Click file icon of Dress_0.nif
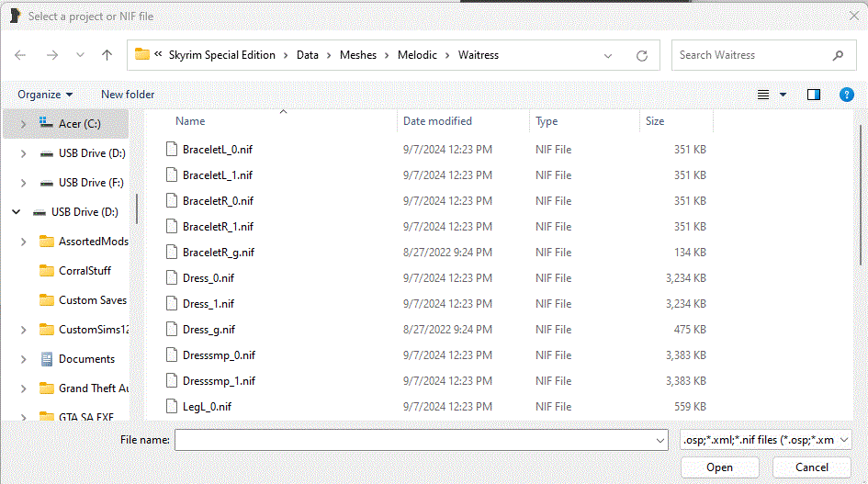The height and width of the screenshot is (484, 868). [x=172, y=278]
